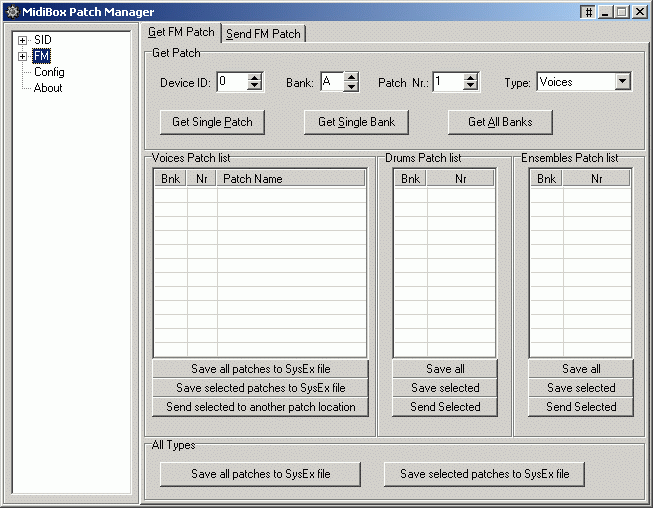Increase the Patch Nr. value
The image size is (653, 508).
coord(470,77)
